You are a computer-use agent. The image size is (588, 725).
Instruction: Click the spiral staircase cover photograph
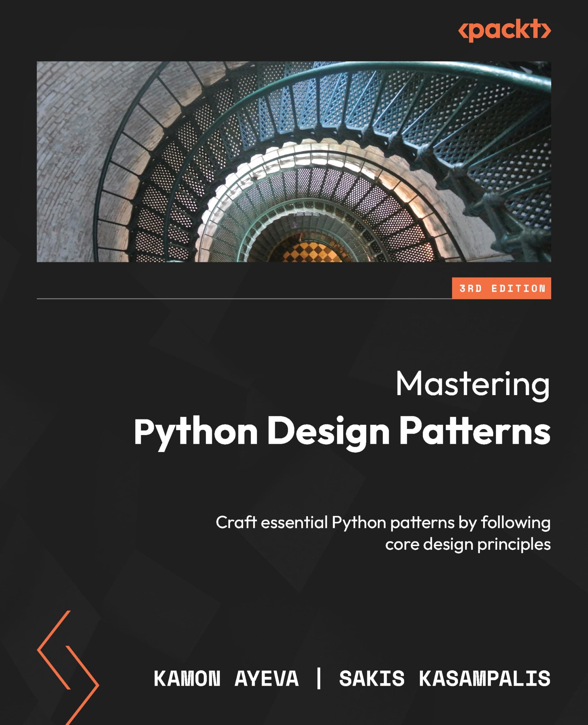coord(295,163)
